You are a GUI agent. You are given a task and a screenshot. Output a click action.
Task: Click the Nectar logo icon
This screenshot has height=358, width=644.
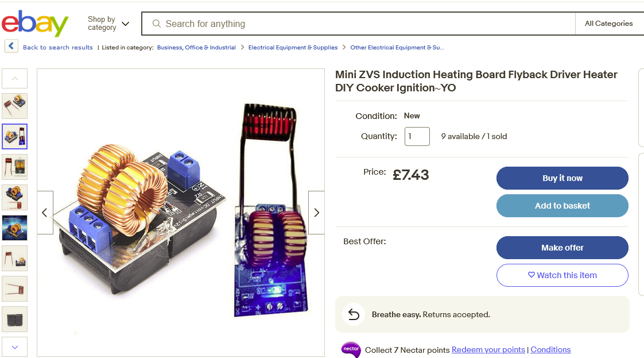pyautogui.click(x=351, y=349)
